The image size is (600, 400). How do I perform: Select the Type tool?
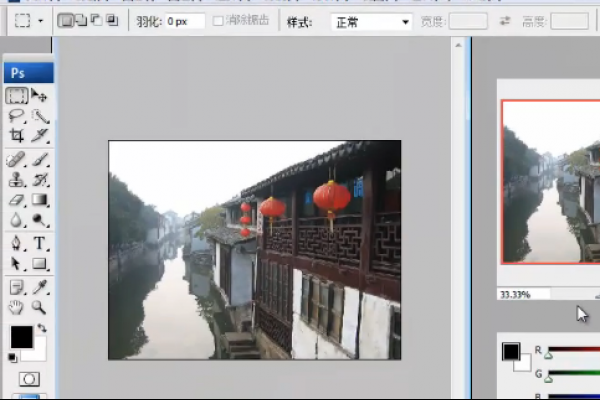[40, 243]
